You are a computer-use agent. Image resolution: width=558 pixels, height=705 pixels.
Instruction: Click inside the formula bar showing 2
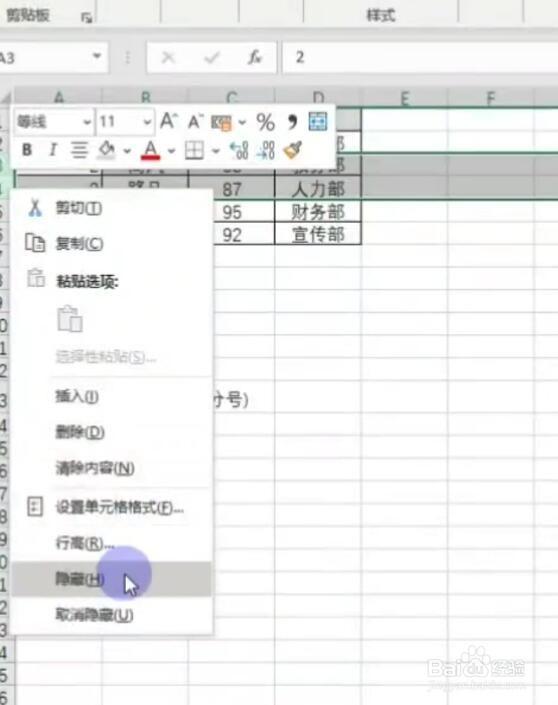[420, 58]
